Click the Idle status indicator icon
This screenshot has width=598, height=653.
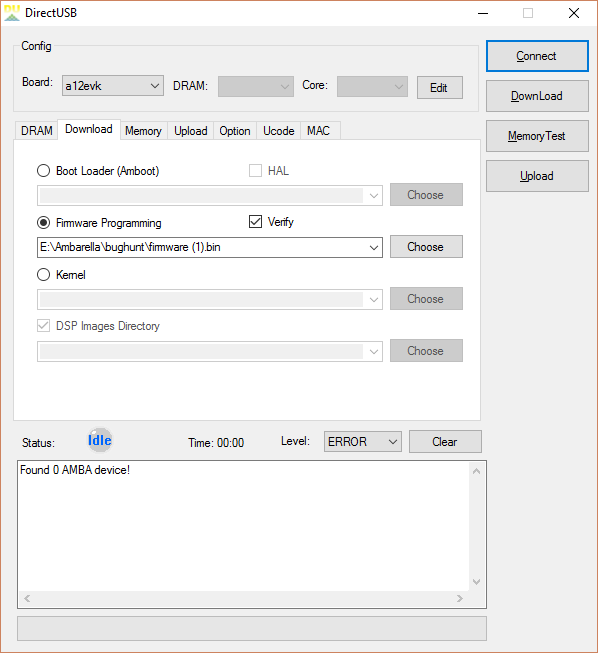pyautogui.click(x=100, y=440)
